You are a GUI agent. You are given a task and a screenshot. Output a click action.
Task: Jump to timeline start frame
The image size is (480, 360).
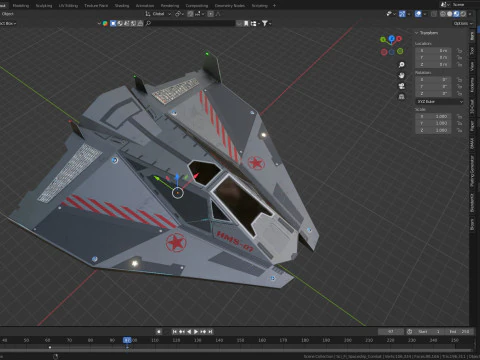click(174, 331)
